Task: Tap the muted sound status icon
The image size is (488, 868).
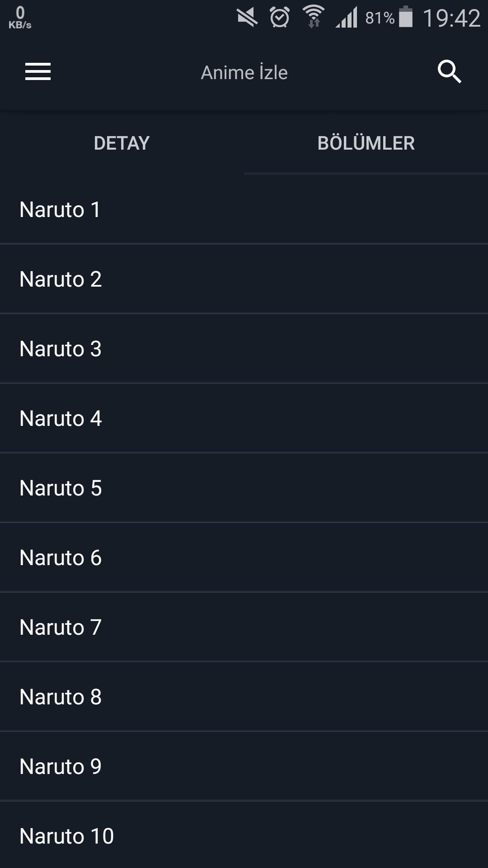Action: (247, 18)
